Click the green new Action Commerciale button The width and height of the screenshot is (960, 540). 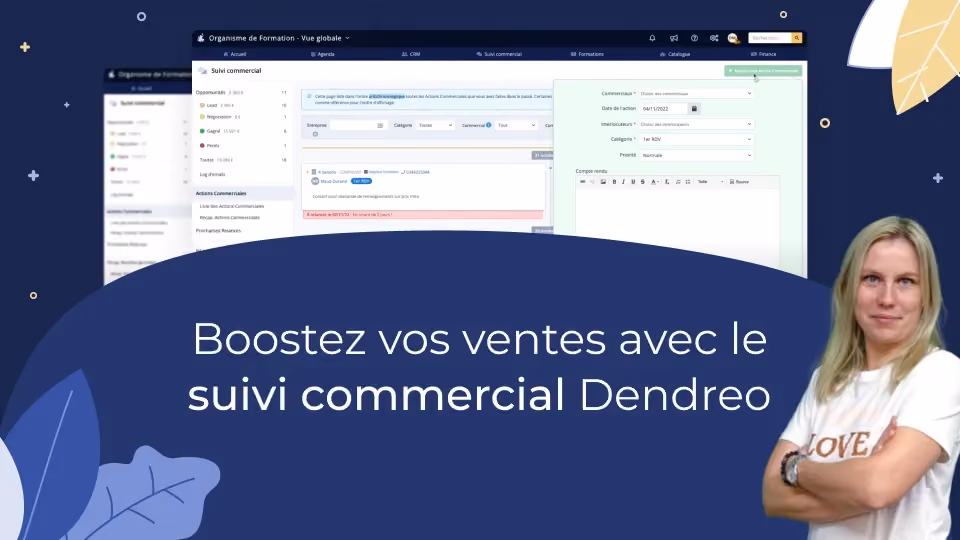point(763,71)
